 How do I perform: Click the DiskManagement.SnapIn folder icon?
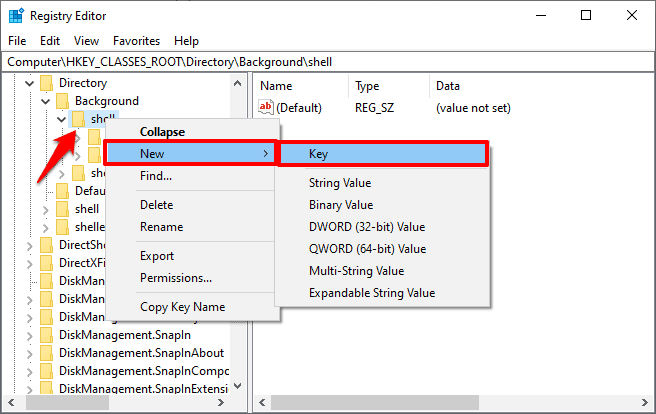(x=46, y=335)
